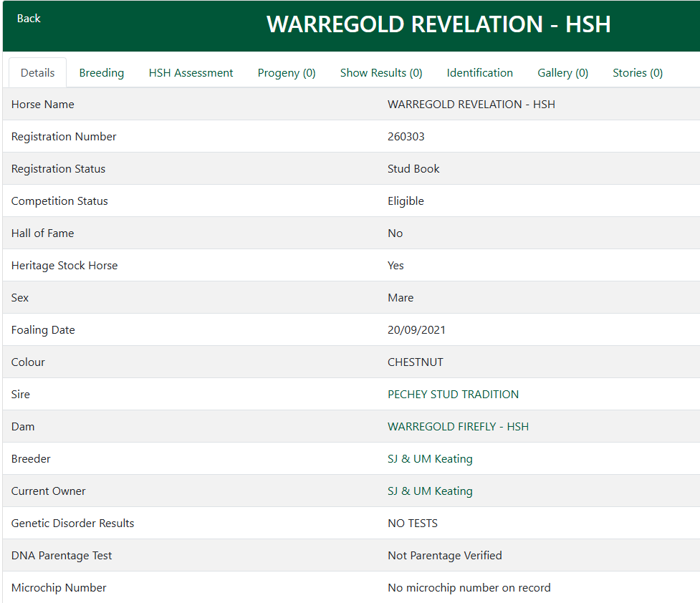Select registration number 260303

click(406, 136)
